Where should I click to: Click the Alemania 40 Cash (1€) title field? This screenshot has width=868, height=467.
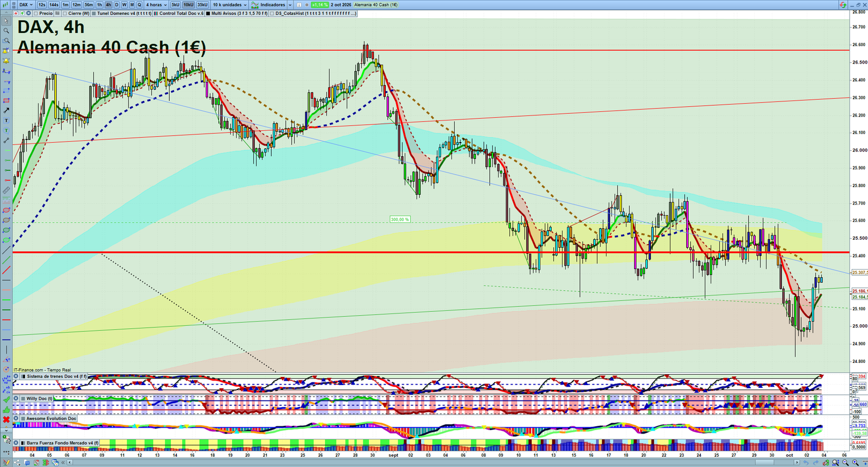pos(376,4)
